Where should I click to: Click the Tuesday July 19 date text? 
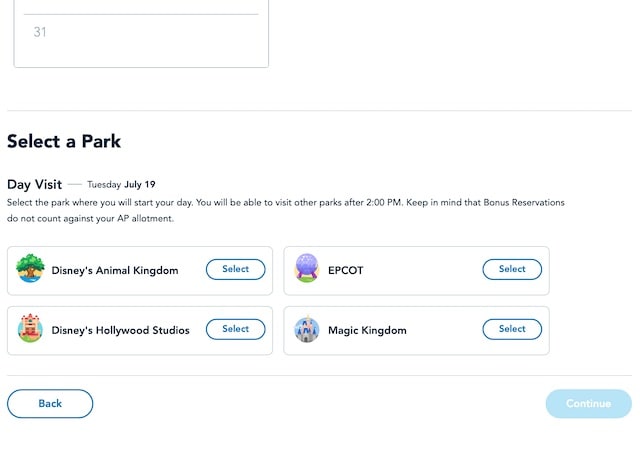tap(121, 184)
